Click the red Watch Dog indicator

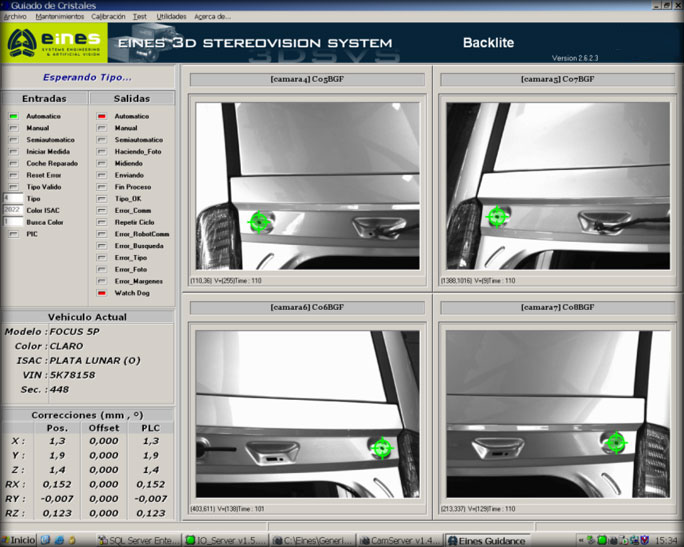pyautogui.click(x=102, y=293)
